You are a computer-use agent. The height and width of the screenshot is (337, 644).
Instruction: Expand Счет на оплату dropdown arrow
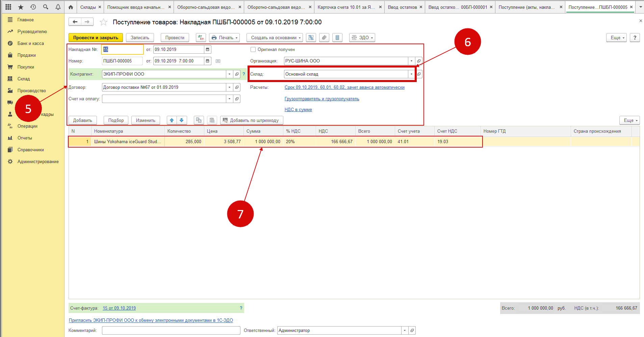coord(230,99)
